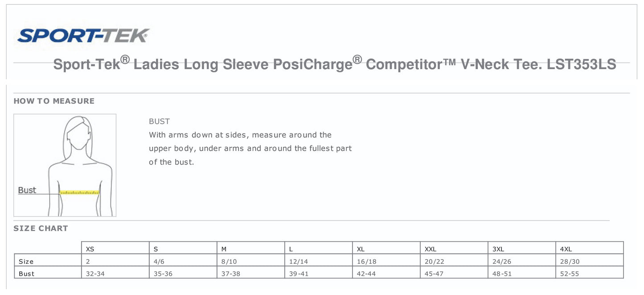Select the Bust row label in the table

click(26, 274)
